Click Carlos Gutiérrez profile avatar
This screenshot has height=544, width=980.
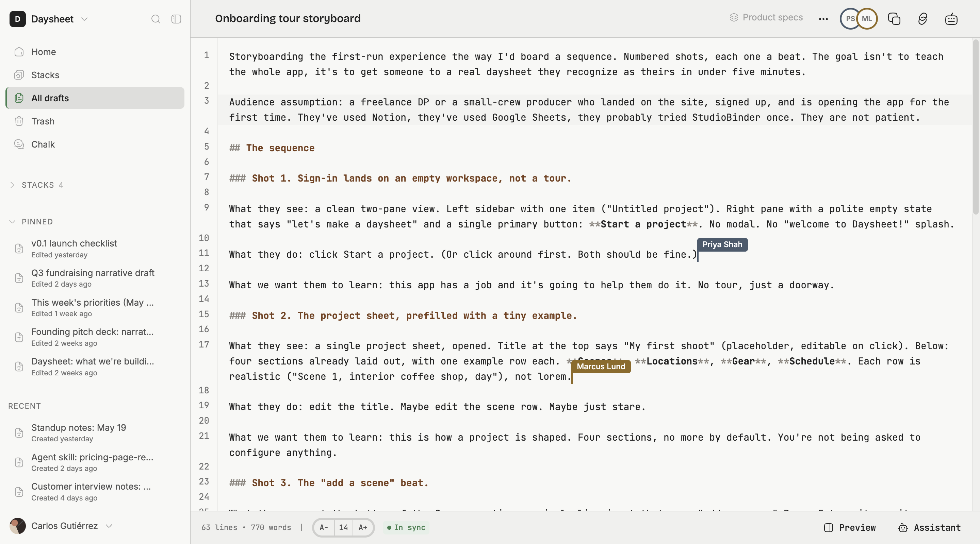click(17, 526)
